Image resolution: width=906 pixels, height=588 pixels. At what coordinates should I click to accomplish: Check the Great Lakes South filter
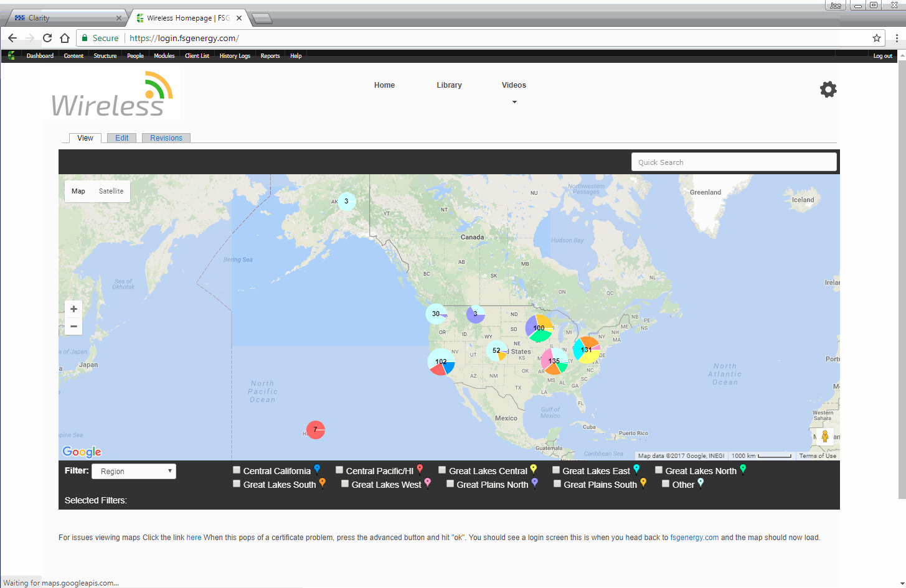click(x=237, y=484)
